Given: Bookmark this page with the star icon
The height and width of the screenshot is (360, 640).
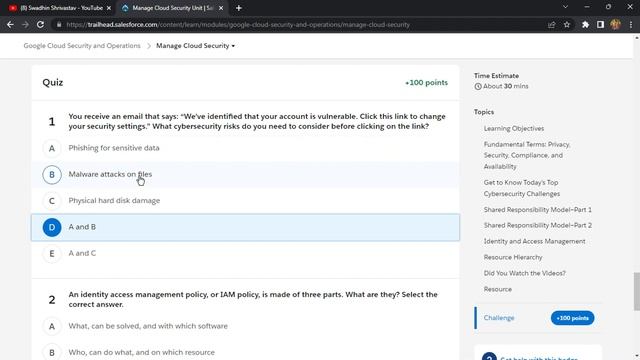Looking at the screenshot, I should pos(567,24).
